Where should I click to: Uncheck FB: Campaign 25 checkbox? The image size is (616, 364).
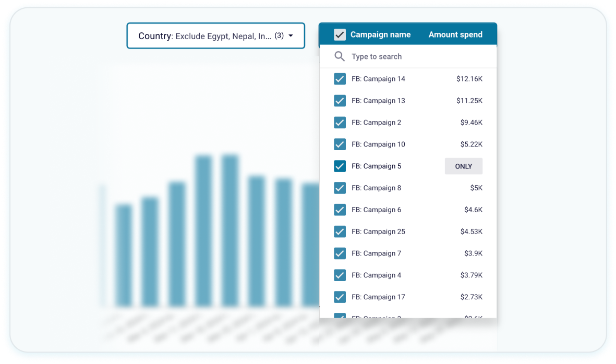[x=340, y=232]
